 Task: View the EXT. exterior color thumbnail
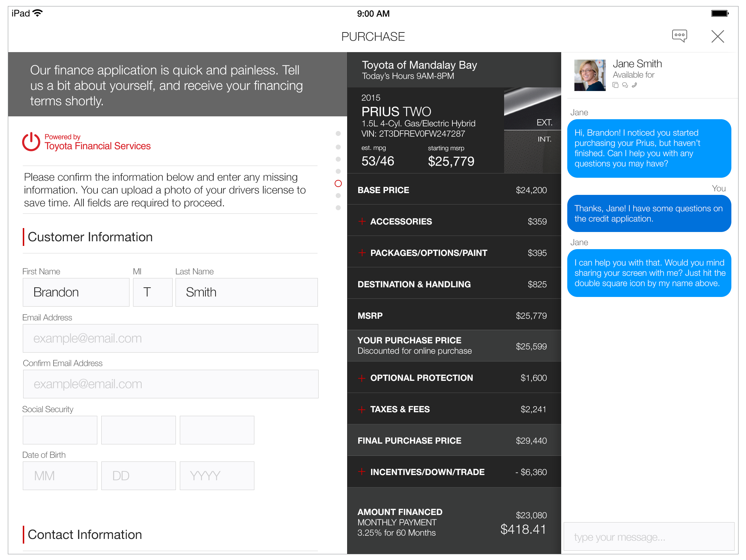(532, 109)
